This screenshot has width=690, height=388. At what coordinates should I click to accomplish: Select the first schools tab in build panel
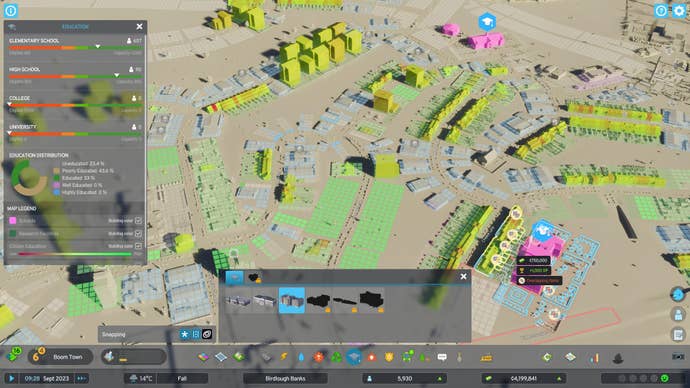[x=234, y=277]
